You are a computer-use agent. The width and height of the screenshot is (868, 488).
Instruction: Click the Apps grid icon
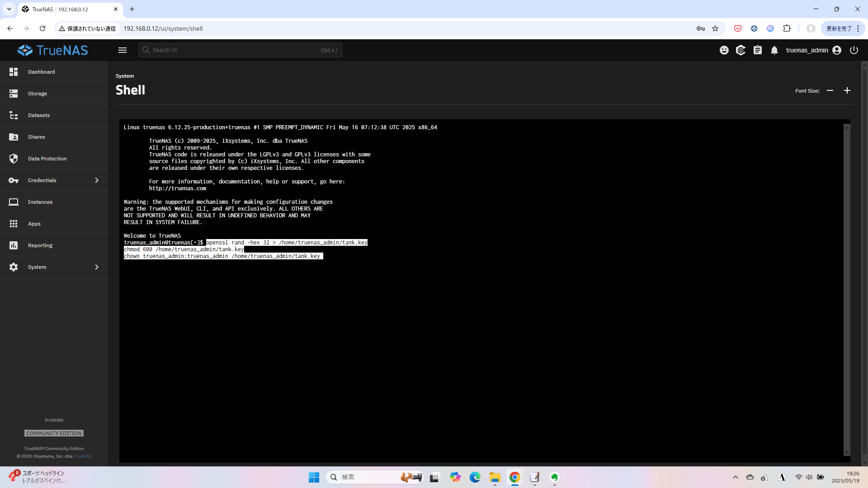pos(14,224)
